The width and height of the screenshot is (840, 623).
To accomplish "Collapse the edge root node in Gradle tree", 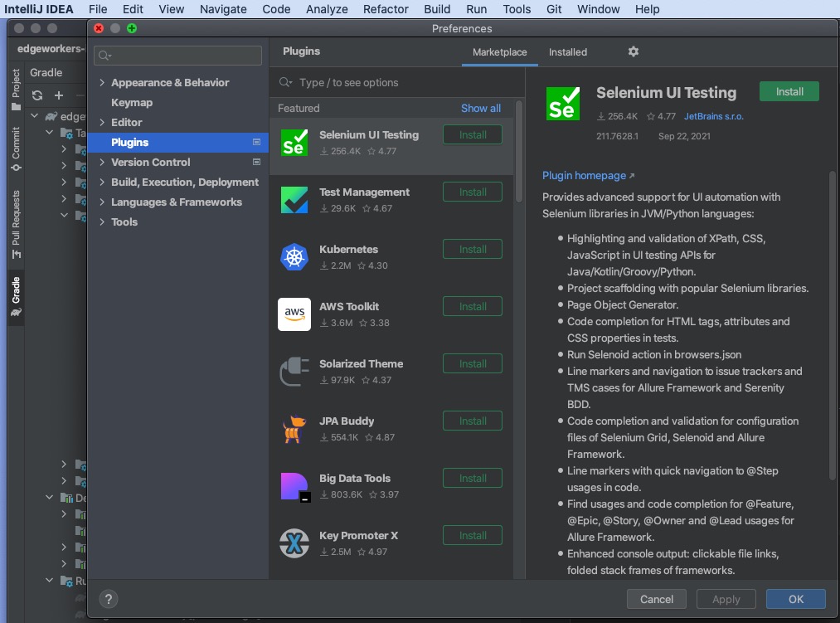I will pos(35,116).
